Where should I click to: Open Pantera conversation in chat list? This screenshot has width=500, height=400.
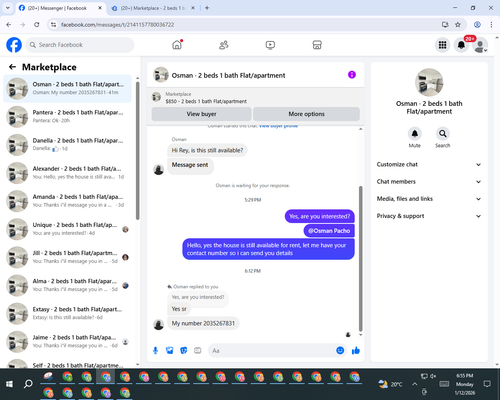tap(67, 117)
